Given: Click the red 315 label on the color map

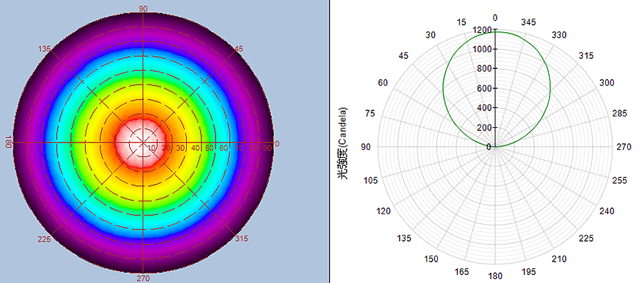Looking at the screenshot, I should coord(242,240).
